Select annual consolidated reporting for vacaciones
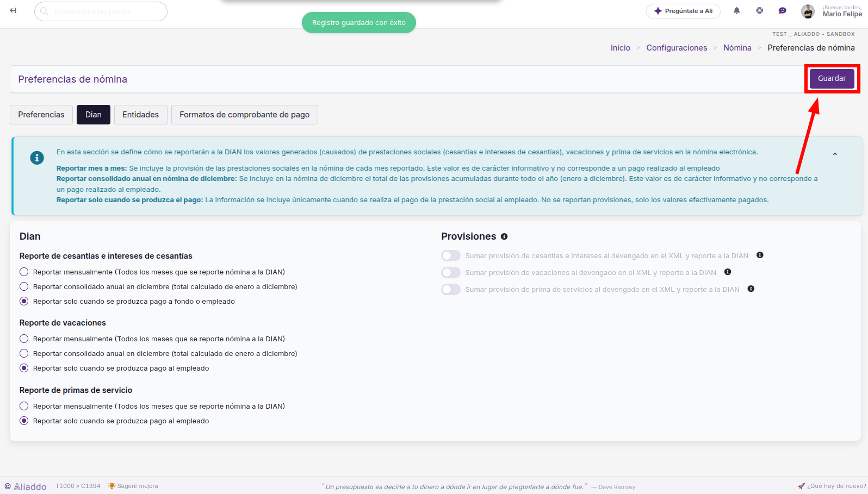868x494 pixels. coord(24,353)
